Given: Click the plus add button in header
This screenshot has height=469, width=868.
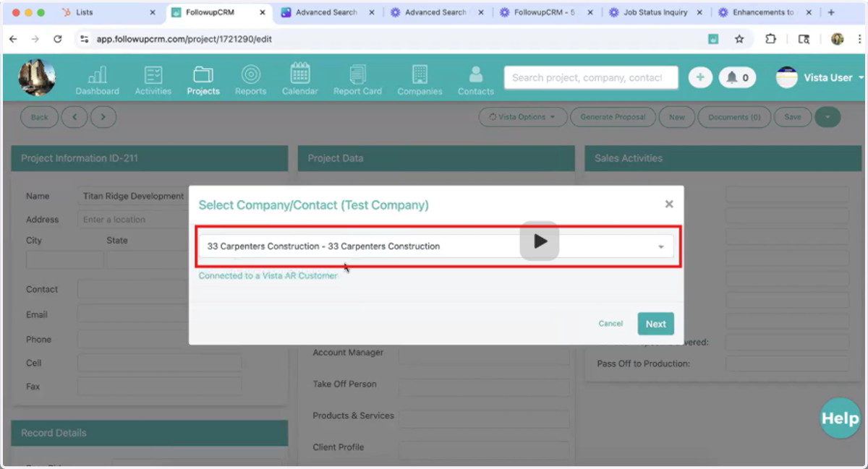Looking at the screenshot, I should (700, 77).
